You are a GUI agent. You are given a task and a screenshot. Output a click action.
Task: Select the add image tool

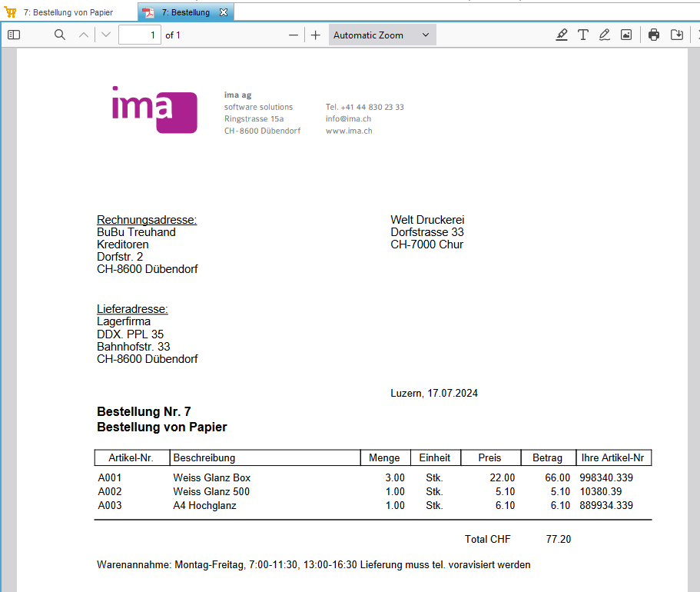(x=626, y=35)
